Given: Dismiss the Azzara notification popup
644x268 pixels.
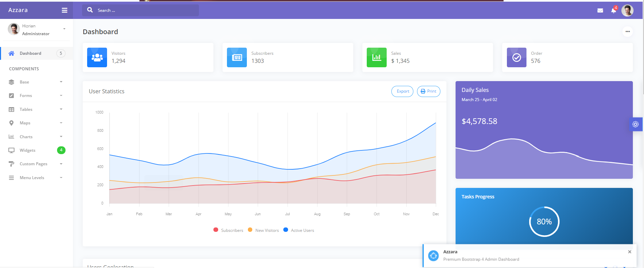Looking at the screenshot, I should pos(629,252).
